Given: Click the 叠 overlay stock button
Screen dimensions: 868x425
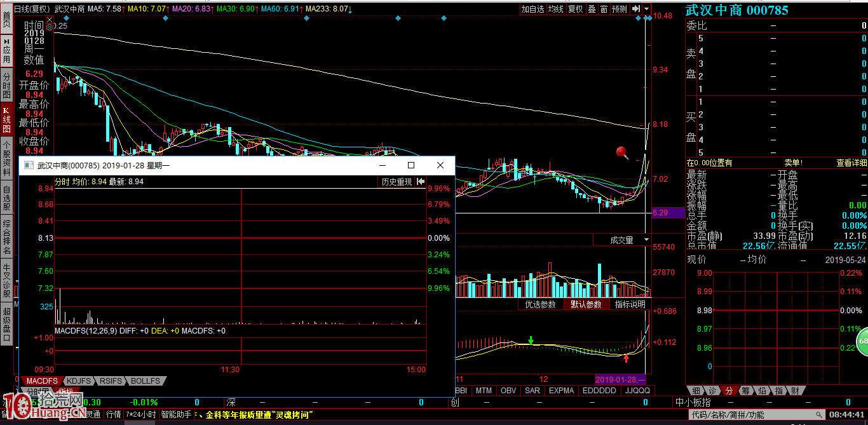Looking at the screenshot, I should click(x=592, y=9).
